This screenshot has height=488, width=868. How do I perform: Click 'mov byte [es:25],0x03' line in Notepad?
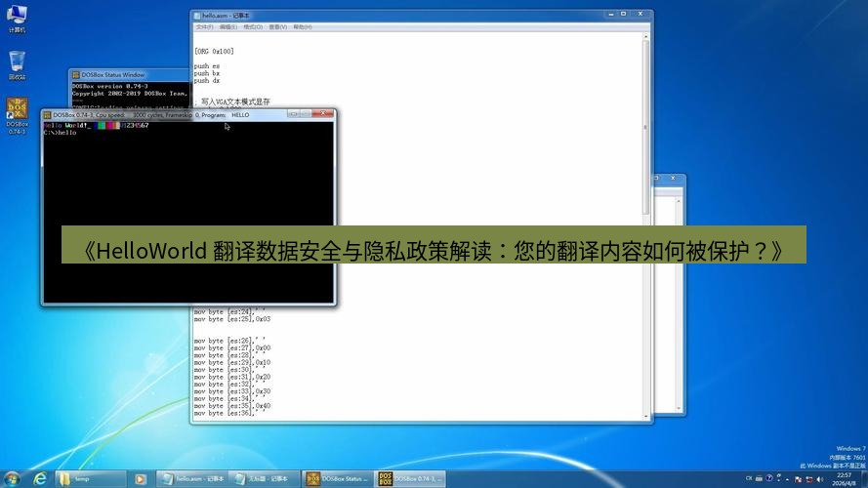[x=232, y=319]
